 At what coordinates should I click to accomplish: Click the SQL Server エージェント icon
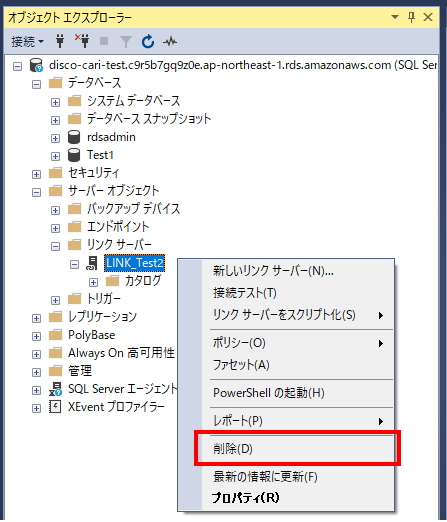(55, 389)
